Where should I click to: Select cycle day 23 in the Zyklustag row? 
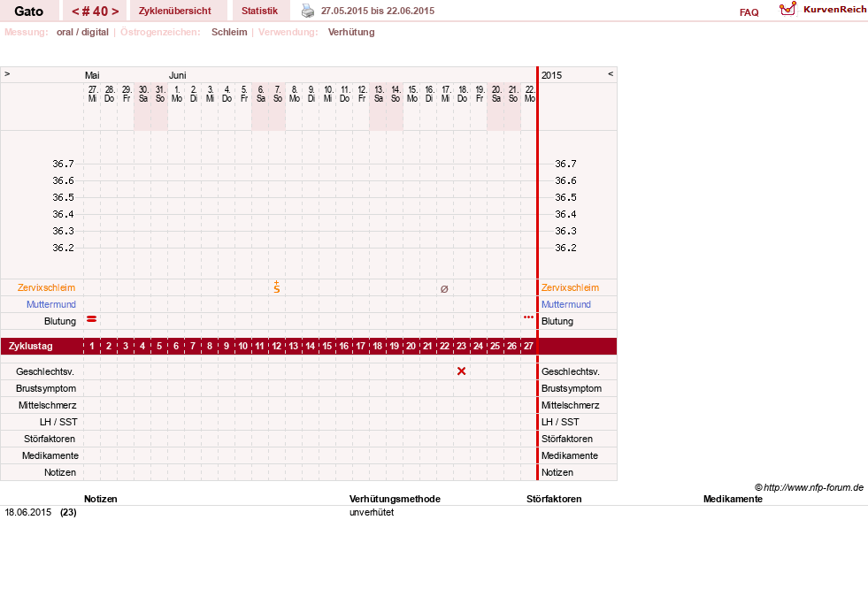click(461, 347)
